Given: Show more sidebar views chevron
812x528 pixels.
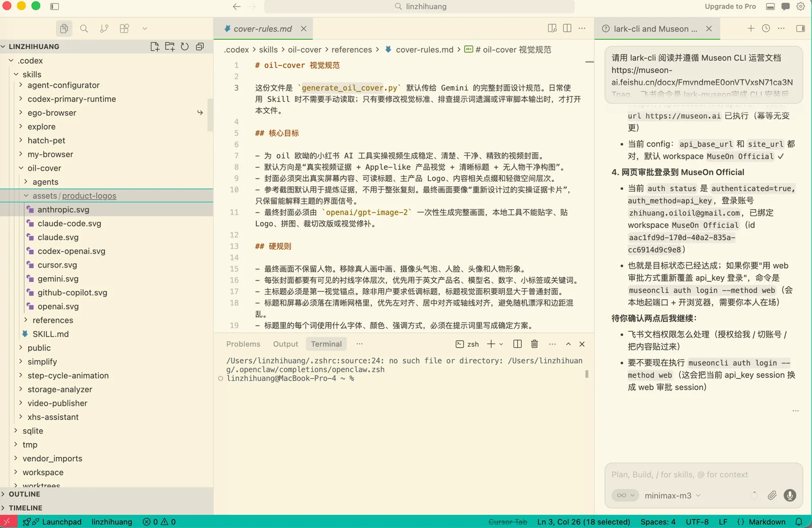Looking at the screenshot, I should coord(145,28).
